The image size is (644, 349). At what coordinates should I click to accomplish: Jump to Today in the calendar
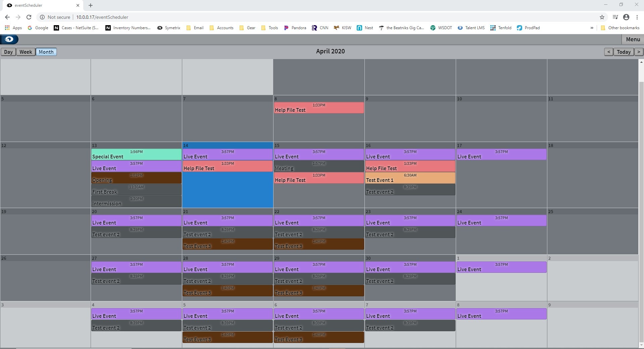[x=624, y=52]
